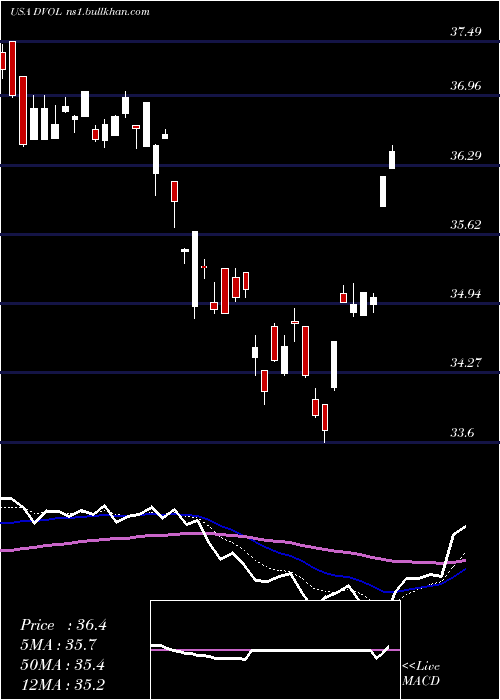The width and height of the screenshot is (500, 700).
Task: Select the 34.27 price level label
Action: [466, 363]
